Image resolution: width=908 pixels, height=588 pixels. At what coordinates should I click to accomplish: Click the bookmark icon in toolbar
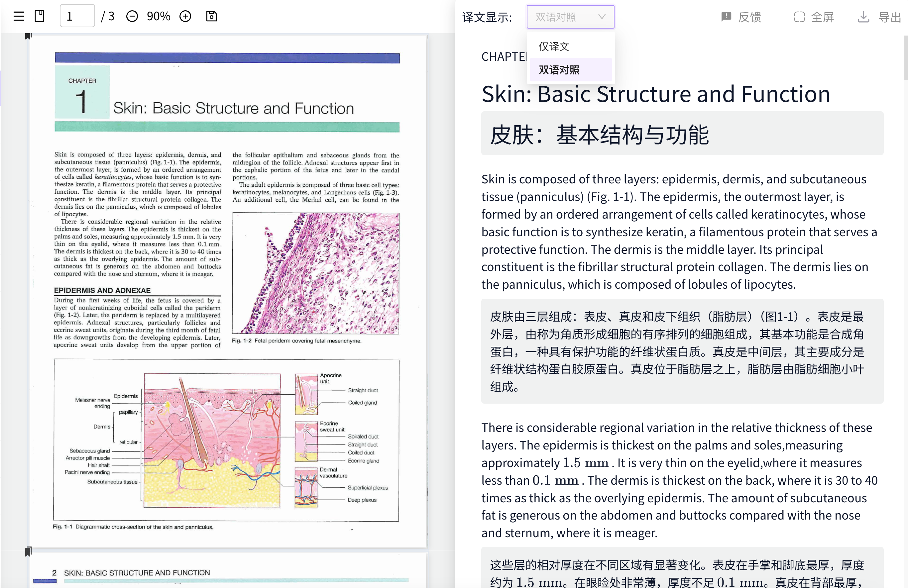[39, 16]
